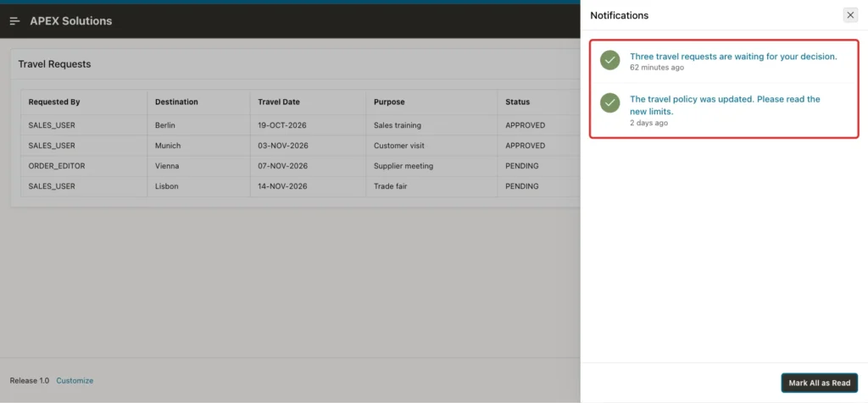Click green check icon beside travel policy notification
The width and height of the screenshot is (868, 403).
pyautogui.click(x=610, y=102)
